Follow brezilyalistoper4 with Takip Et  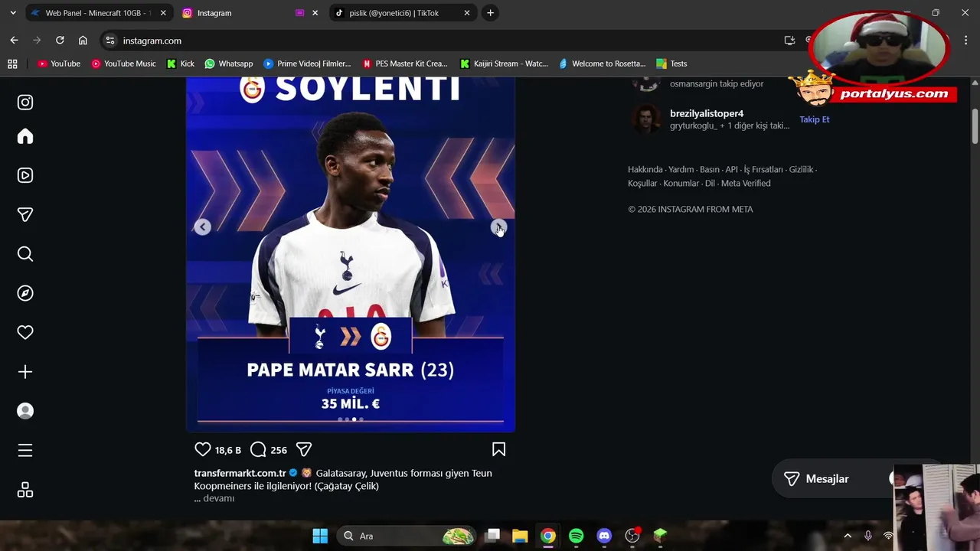pyautogui.click(x=815, y=119)
